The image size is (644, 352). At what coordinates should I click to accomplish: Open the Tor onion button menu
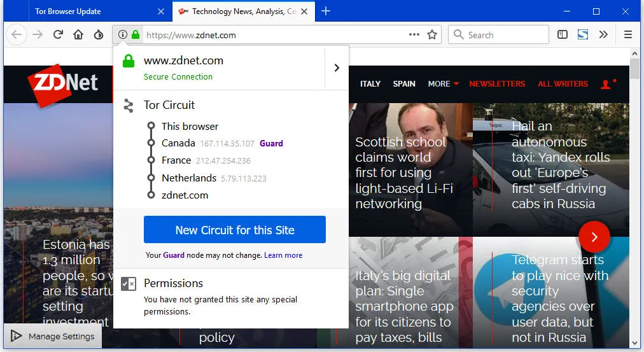pos(98,35)
